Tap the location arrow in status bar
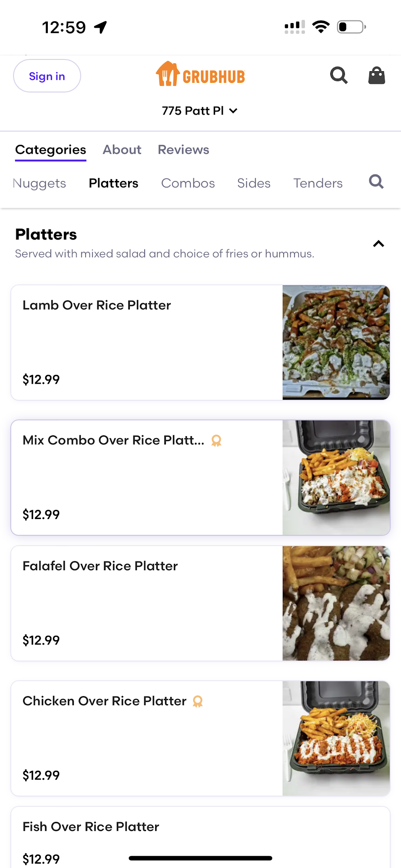The height and width of the screenshot is (868, 401). coord(101,27)
